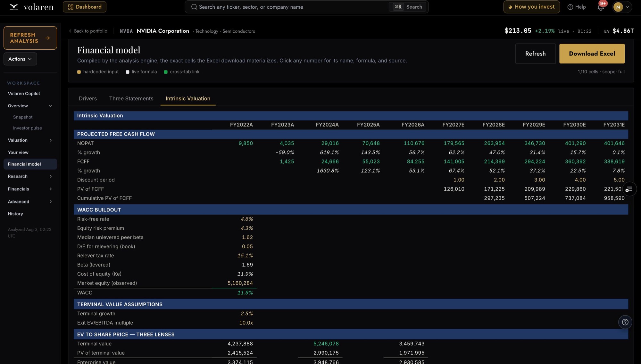Viewport: 641px width, 364px height.
Task: Click Market equity value 5,160,284
Action: [x=240, y=283]
